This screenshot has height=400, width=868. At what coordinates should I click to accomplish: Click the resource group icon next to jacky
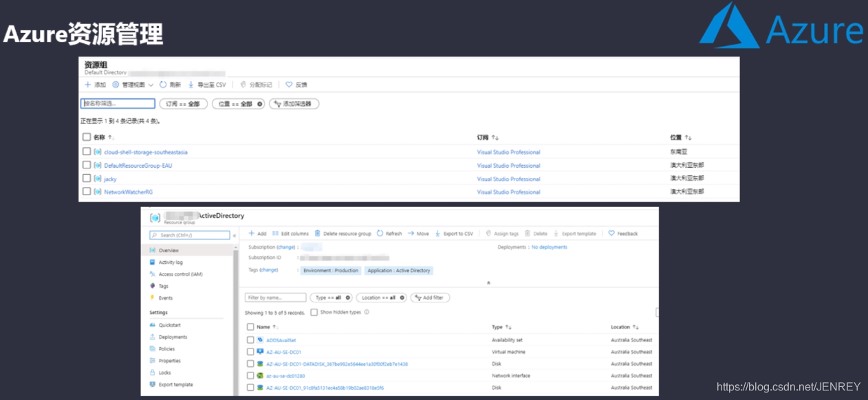(x=98, y=179)
